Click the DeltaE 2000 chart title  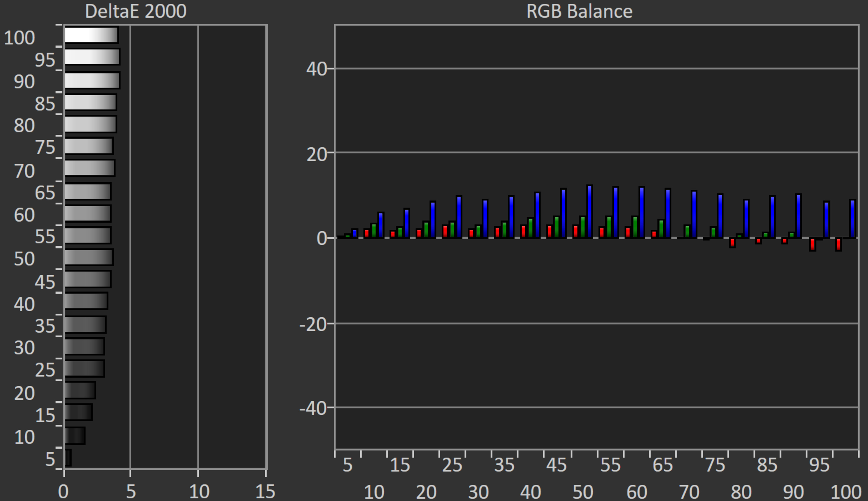136,11
